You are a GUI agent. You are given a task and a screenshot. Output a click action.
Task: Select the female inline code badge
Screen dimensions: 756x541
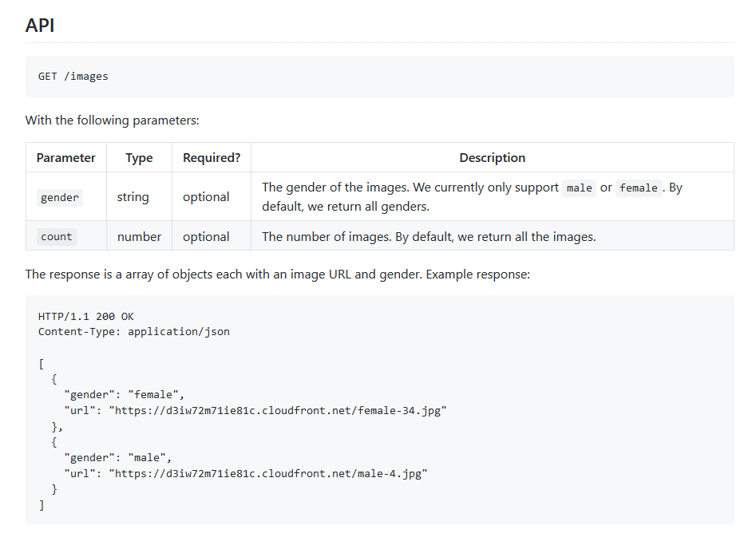pyautogui.click(x=638, y=188)
